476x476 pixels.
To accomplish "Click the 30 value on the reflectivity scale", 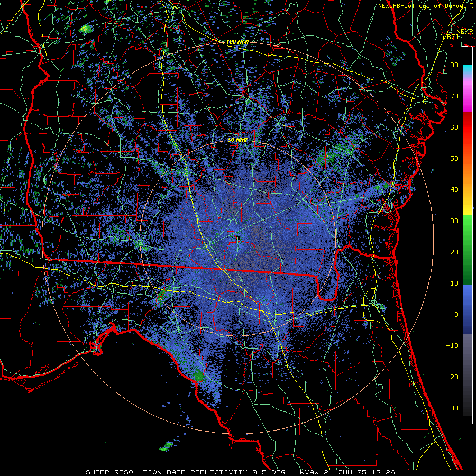I will click(454, 221).
